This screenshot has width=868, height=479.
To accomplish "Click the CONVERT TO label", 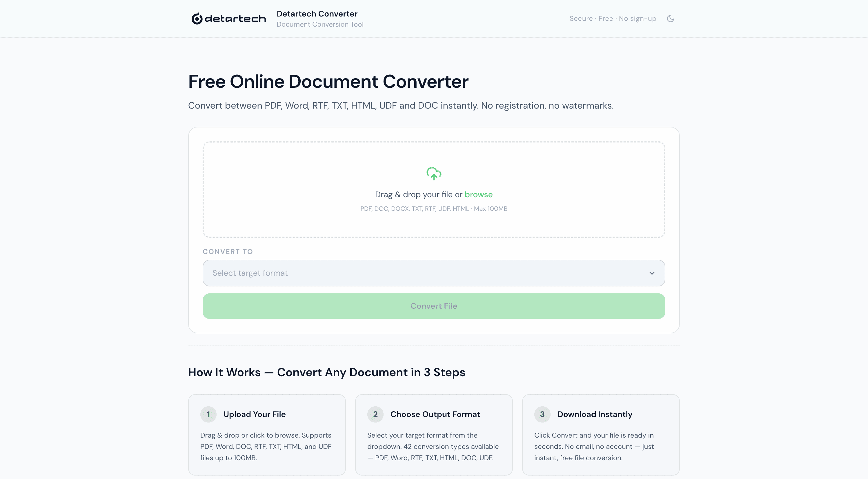I will point(228,251).
